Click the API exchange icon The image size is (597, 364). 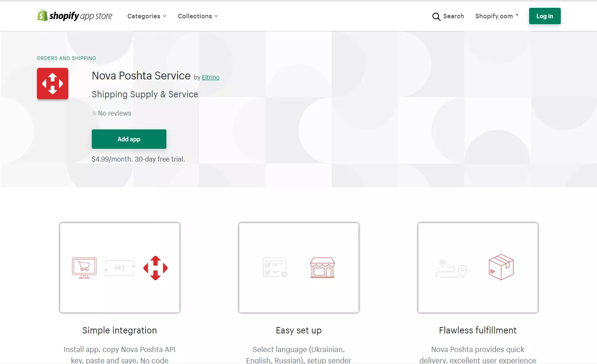point(120,268)
